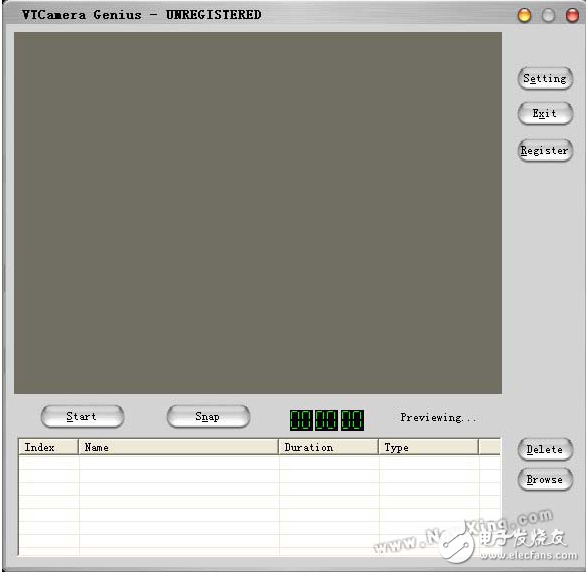The height and width of the screenshot is (572, 586).
Task: Browse recorded files folder
Action: coord(545,479)
